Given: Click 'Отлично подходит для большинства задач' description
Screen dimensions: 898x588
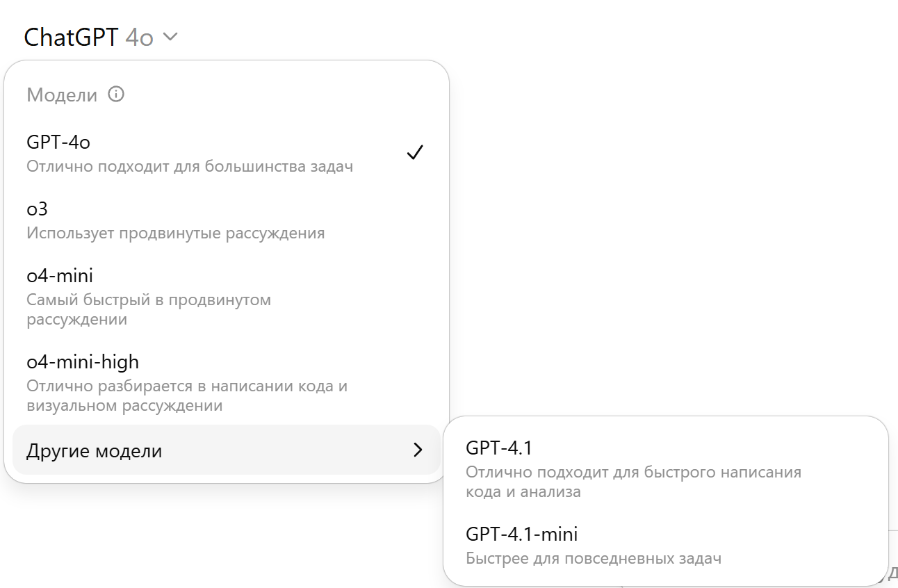Looking at the screenshot, I should click(x=190, y=167).
